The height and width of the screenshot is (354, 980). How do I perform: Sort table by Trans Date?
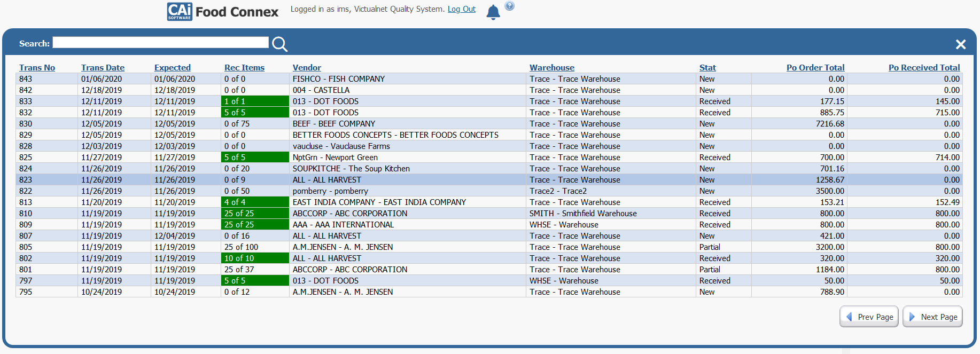103,68
